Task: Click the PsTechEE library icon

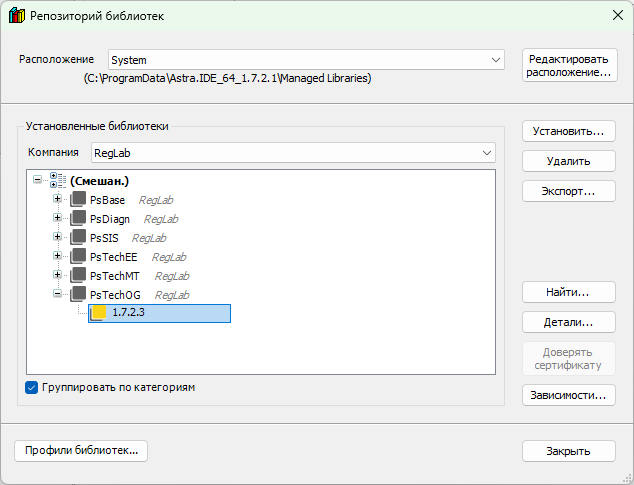Action: 79,257
